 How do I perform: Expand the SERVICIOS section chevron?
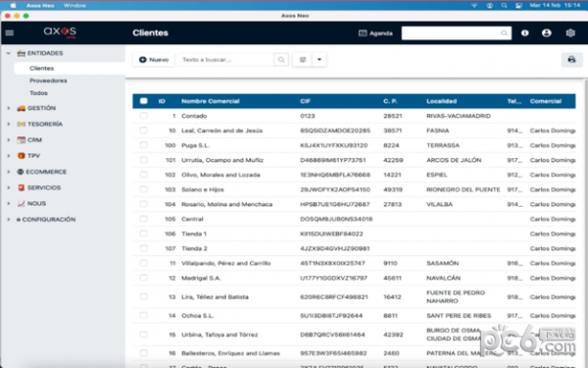tap(8, 187)
